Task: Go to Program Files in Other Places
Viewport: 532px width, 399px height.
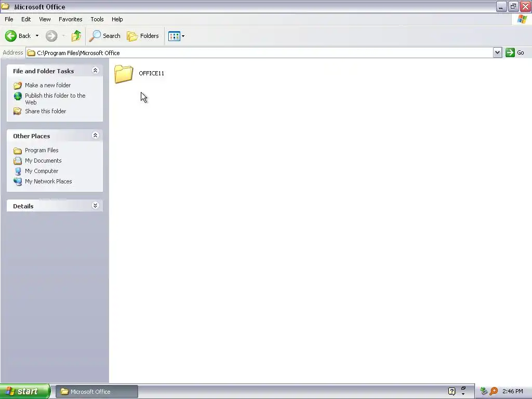Action: point(42,150)
